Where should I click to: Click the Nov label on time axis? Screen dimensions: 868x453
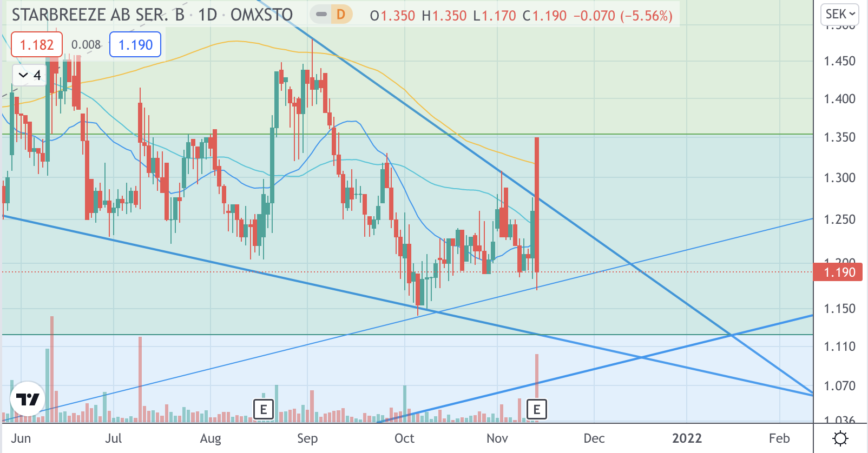497,438
